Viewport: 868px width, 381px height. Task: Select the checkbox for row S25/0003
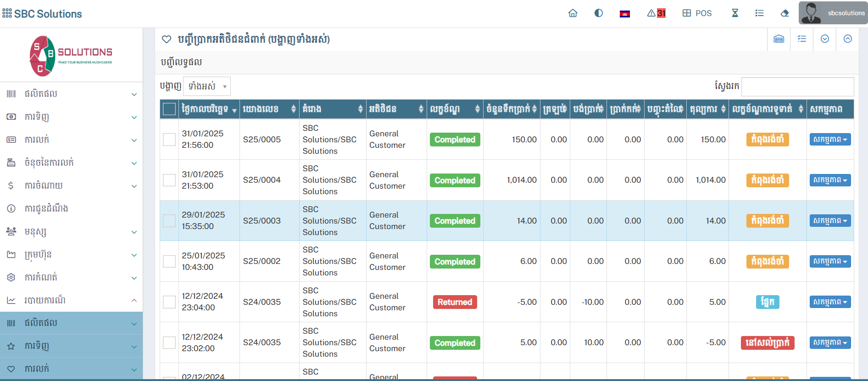[x=169, y=221]
